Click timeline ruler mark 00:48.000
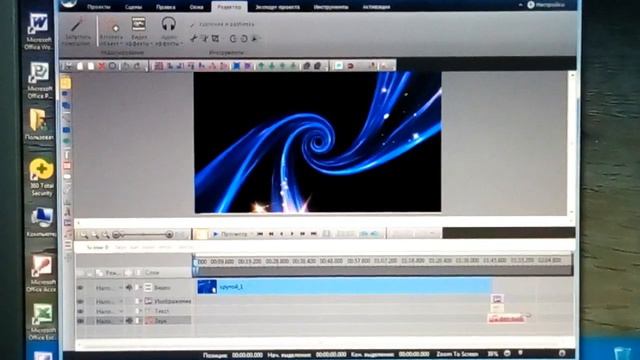 [x=331, y=261]
